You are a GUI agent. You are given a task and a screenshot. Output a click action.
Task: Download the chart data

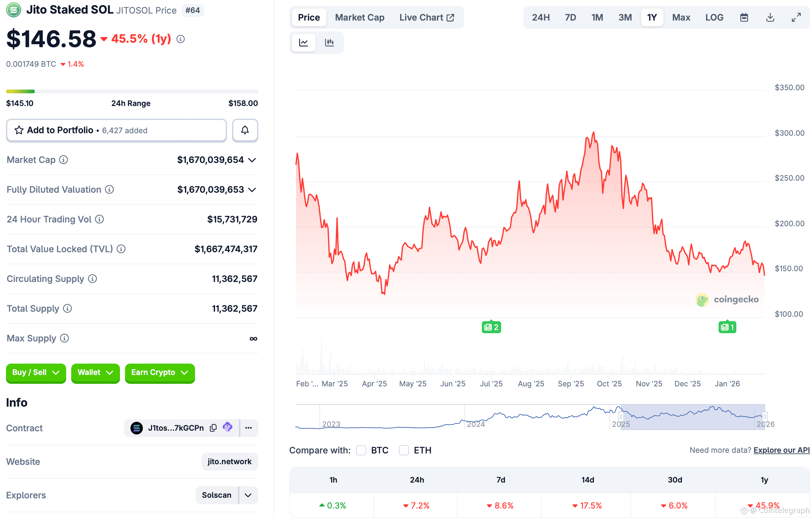tap(770, 17)
